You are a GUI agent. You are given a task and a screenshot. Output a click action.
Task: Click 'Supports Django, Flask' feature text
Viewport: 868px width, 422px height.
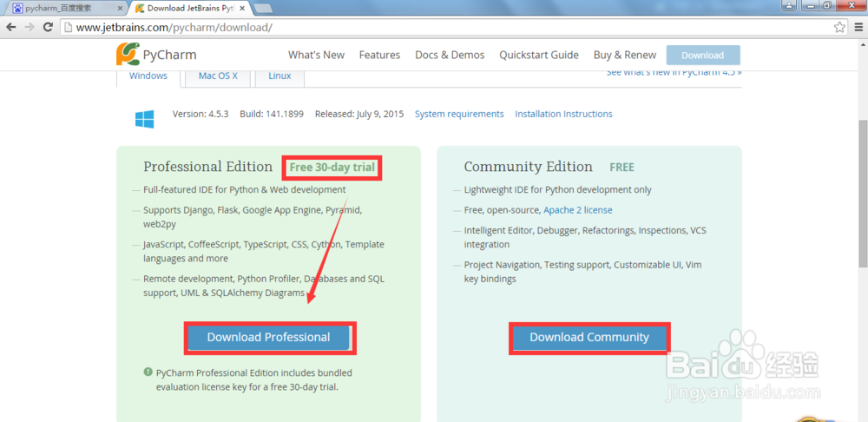(x=253, y=217)
